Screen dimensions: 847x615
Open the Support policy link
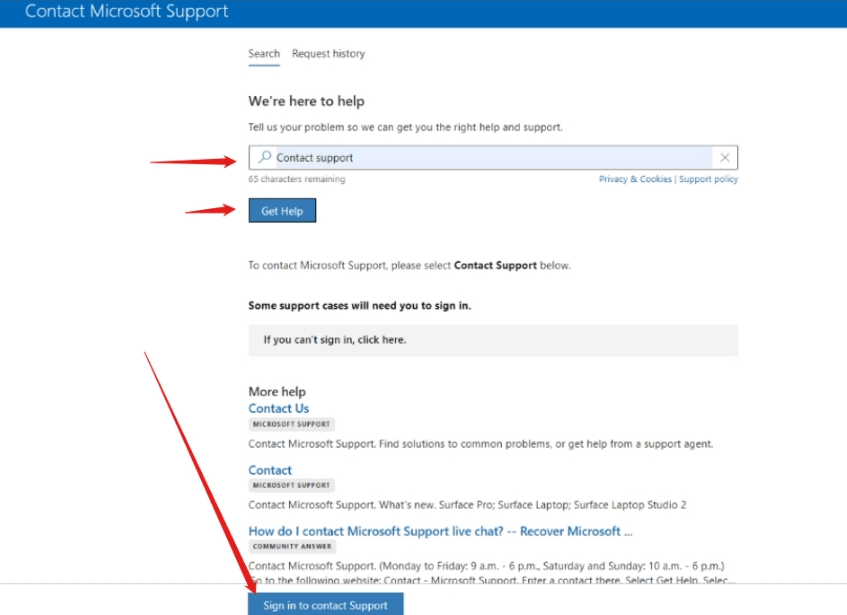(708, 179)
